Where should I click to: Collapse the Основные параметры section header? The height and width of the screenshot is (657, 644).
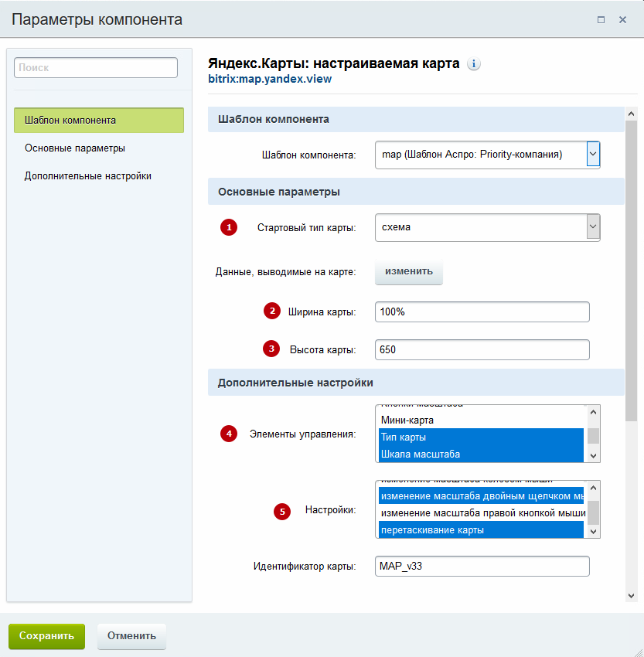pyautogui.click(x=416, y=192)
